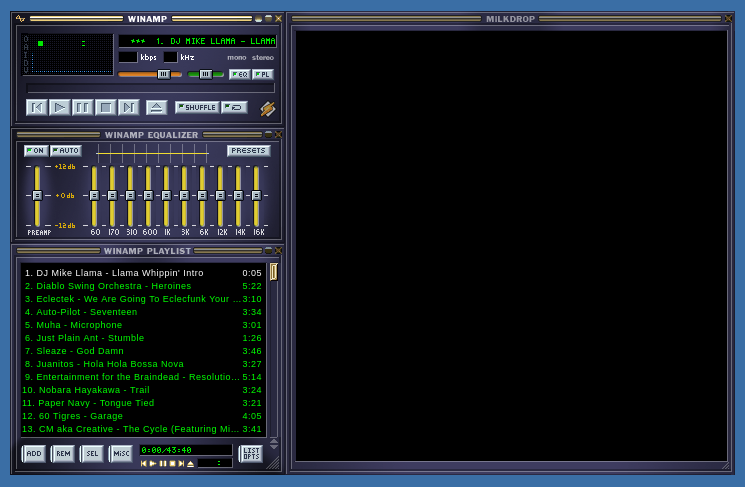Image resolution: width=745 pixels, height=487 pixels.
Task: Pause playback with the main Pause button
Action: (x=82, y=107)
